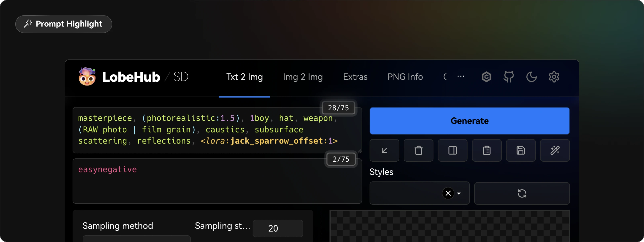Screen dimensions: 644x242
Task: Click the arrow icon button below Generate
Action: click(384, 151)
